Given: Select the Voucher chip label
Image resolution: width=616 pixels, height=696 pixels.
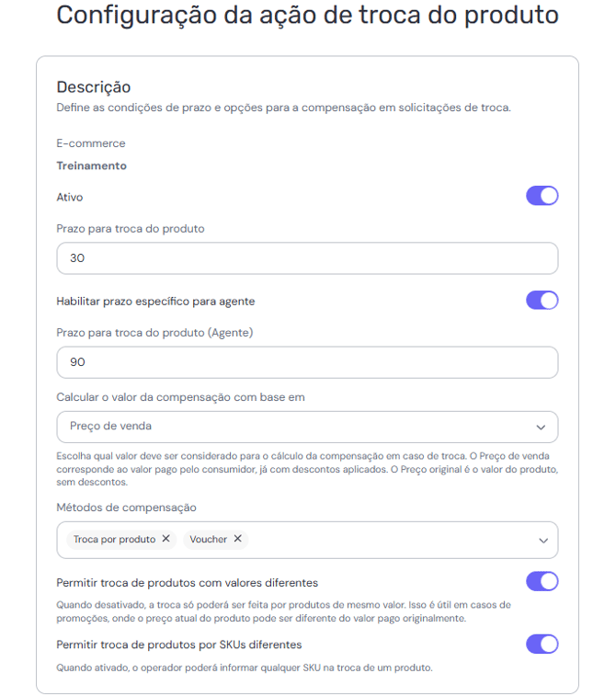Looking at the screenshot, I should pos(209,540).
